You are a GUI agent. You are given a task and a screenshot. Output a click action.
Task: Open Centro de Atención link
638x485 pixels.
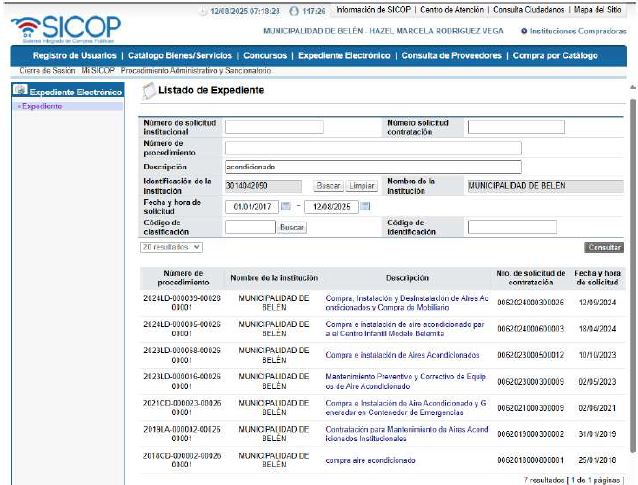point(452,9)
